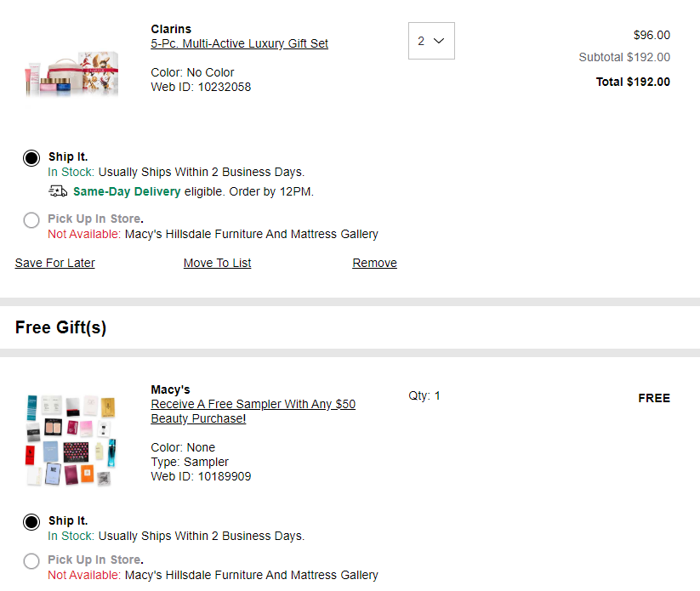Click the Same-Day Delivery green text
Image resolution: width=700 pixels, height=591 pixels.
127,191
